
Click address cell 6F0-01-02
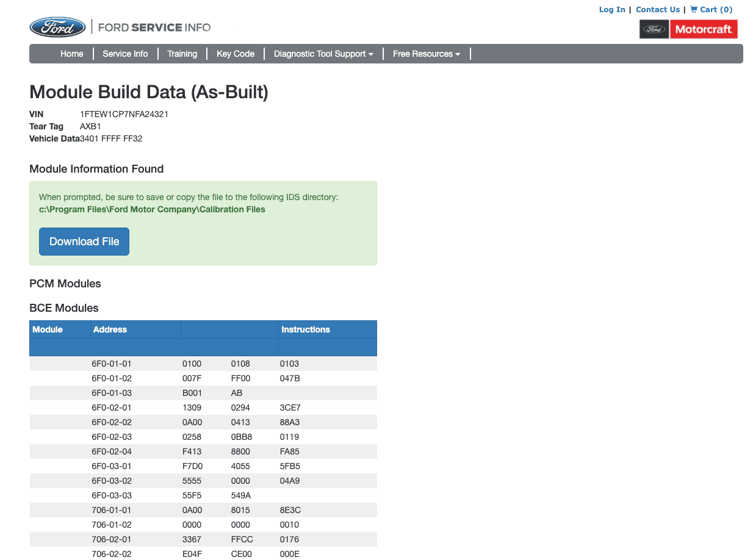tap(112, 378)
